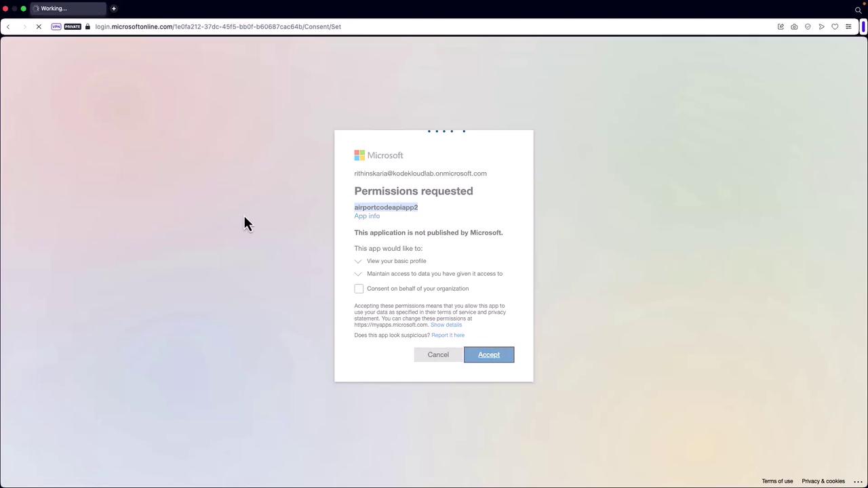The image size is (868, 488).
Task: Click the send arrow icon in toolbar
Action: (821, 26)
